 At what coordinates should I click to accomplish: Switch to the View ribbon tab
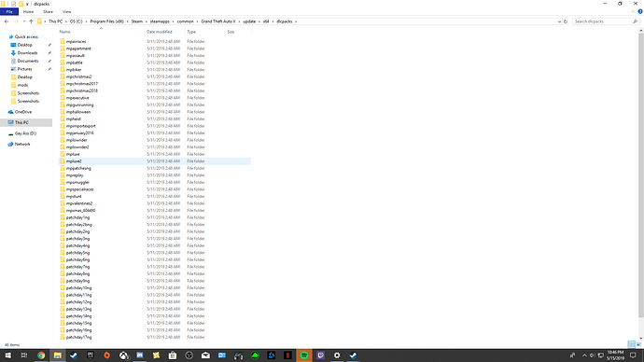(66, 11)
